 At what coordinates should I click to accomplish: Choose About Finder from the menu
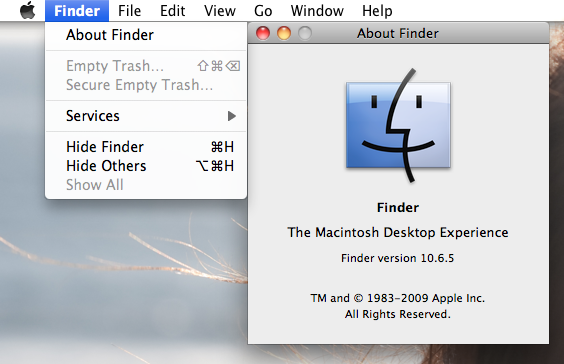pos(146,35)
